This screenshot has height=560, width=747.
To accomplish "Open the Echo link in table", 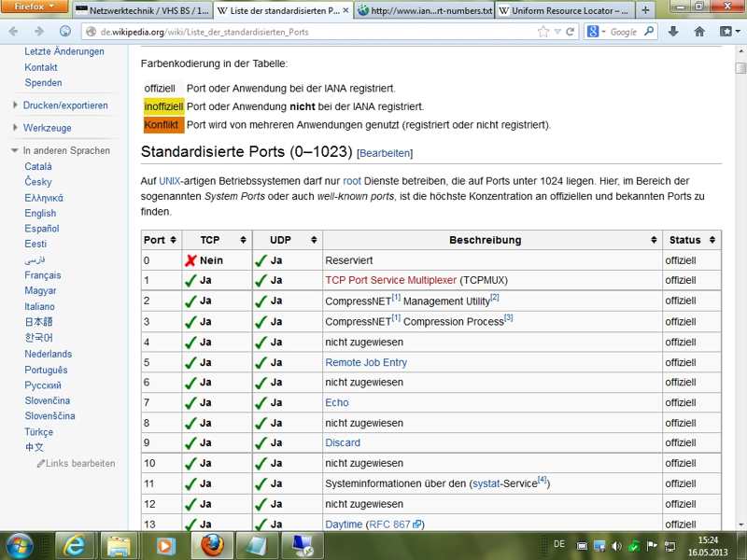I will tap(337, 403).
